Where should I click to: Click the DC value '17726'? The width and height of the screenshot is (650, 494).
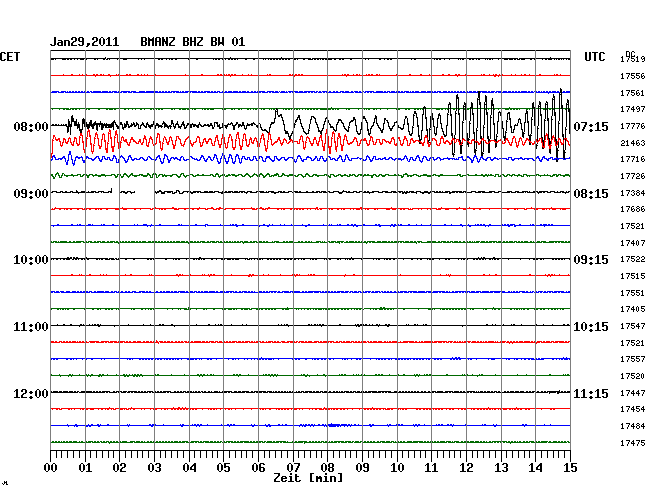tap(633, 177)
